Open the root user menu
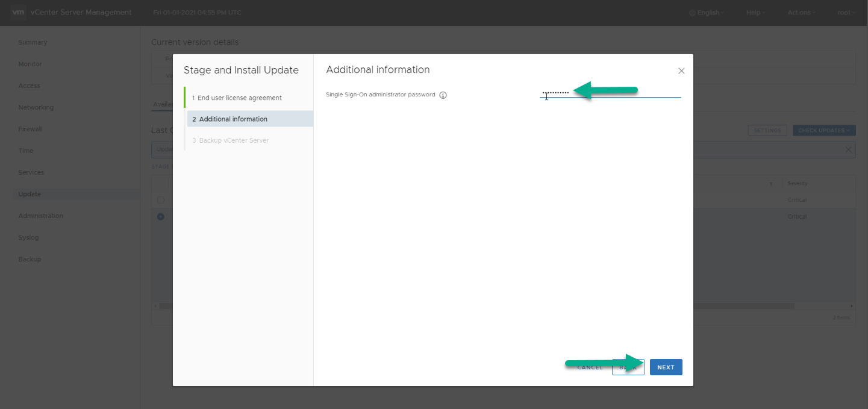868x409 pixels. (846, 13)
